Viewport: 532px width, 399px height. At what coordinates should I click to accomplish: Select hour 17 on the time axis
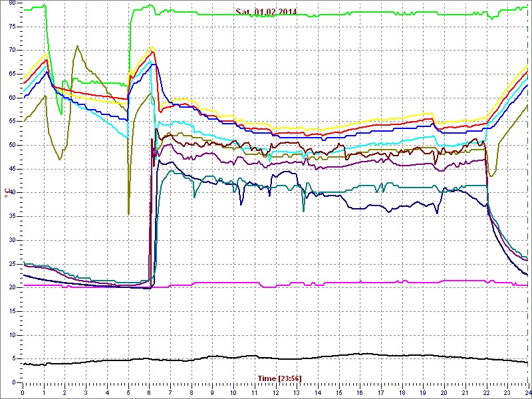pyautogui.click(x=380, y=392)
